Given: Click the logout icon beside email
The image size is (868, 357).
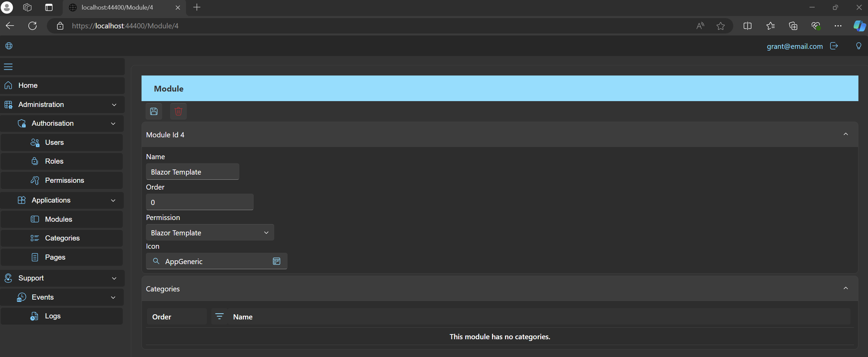Looking at the screenshot, I should click(x=834, y=46).
